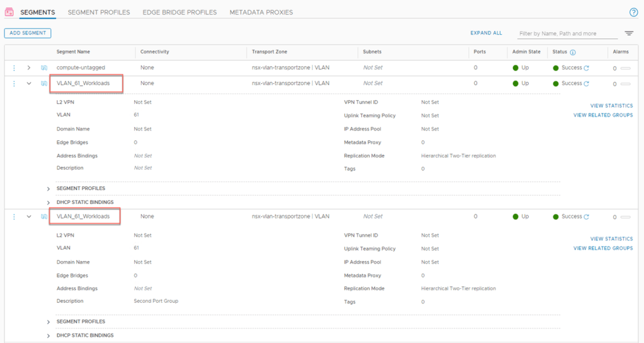This screenshot has height=343, width=644.
Task: Click the Add Segment button
Action: click(28, 33)
